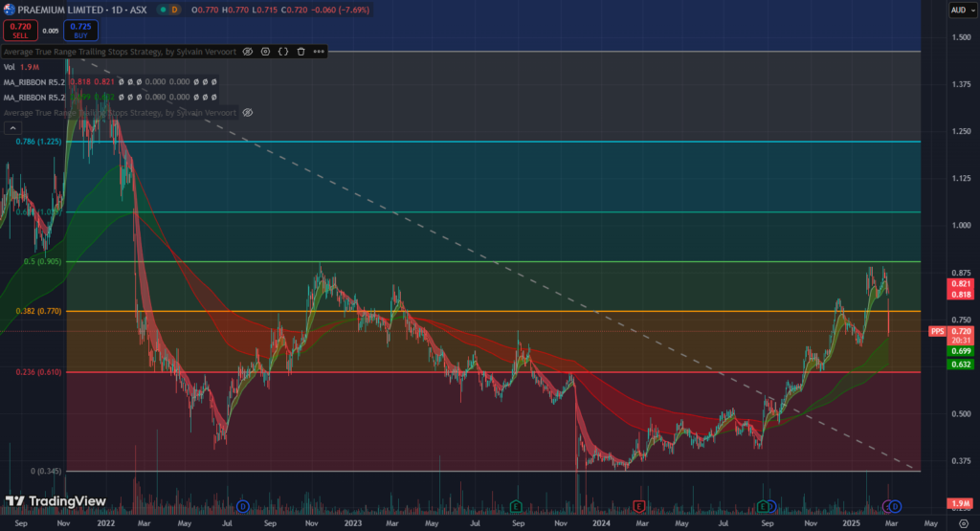The height and width of the screenshot is (531, 980).
Task: Open the three-dots More menu of the strategy
Action: [x=319, y=52]
